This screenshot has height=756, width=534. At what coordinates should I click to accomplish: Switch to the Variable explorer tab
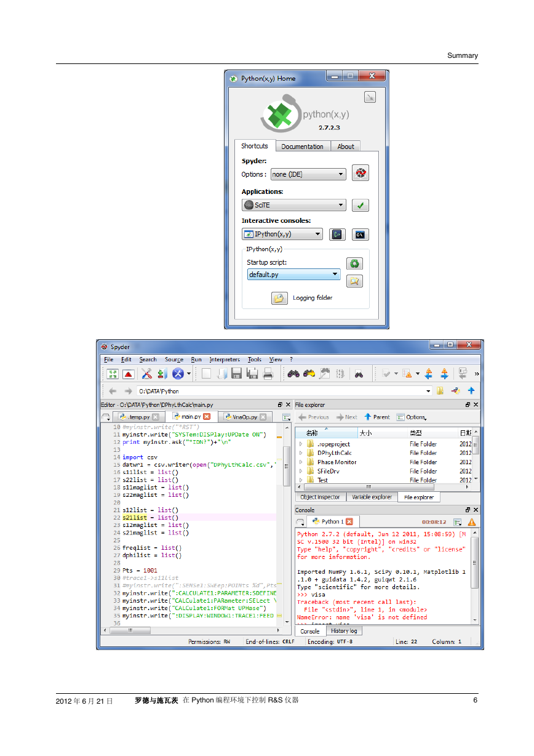pyautogui.click(x=372, y=497)
